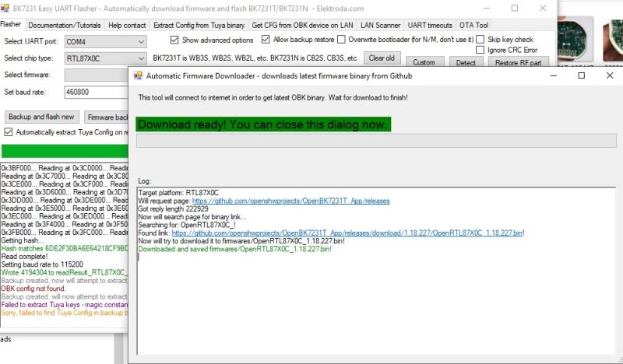Open Extract Config from Tuya binary tab

coord(199,26)
